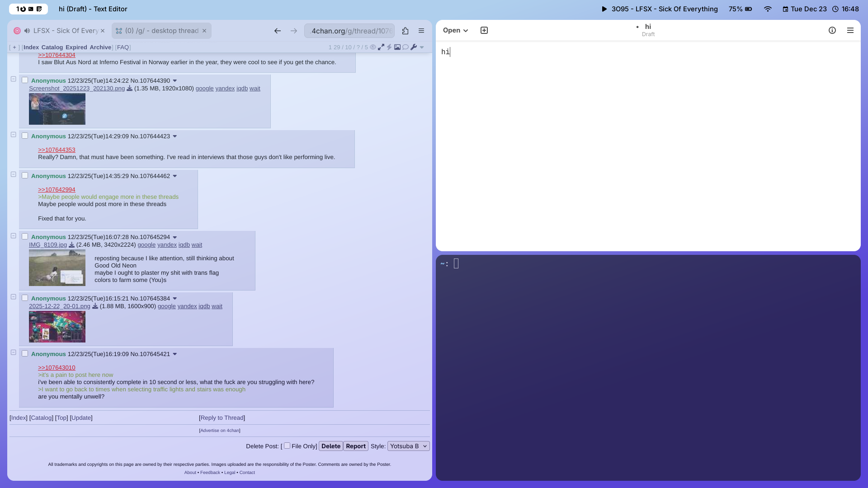868x488 pixels.
Task: Click the 4chan X settings wrench icon
Action: coord(414,47)
